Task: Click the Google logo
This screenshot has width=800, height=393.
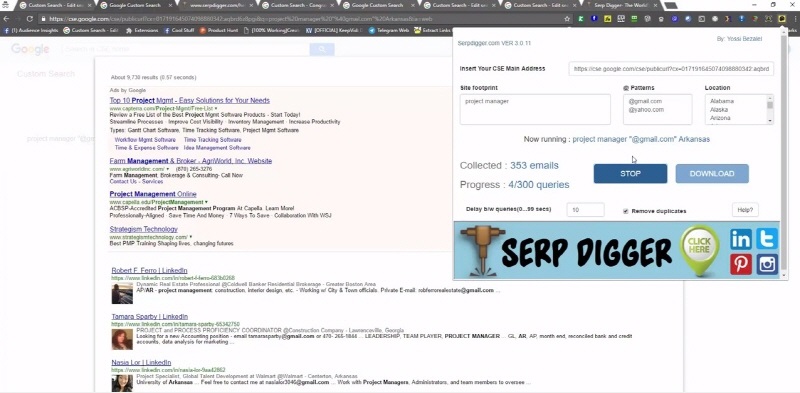Action: click(x=30, y=50)
